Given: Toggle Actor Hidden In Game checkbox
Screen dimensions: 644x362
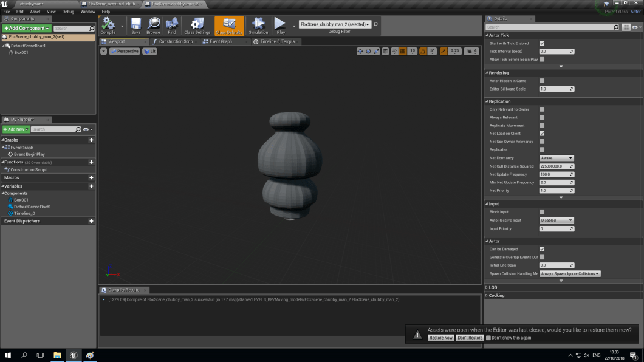Looking at the screenshot, I should pyautogui.click(x=542, y=81).
